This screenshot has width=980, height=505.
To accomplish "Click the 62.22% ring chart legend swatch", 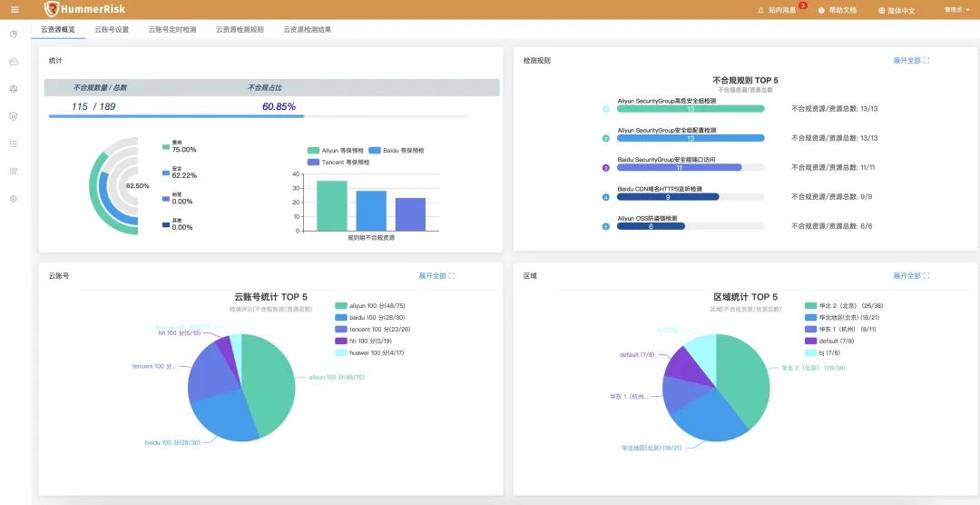I will click(166, 173).
